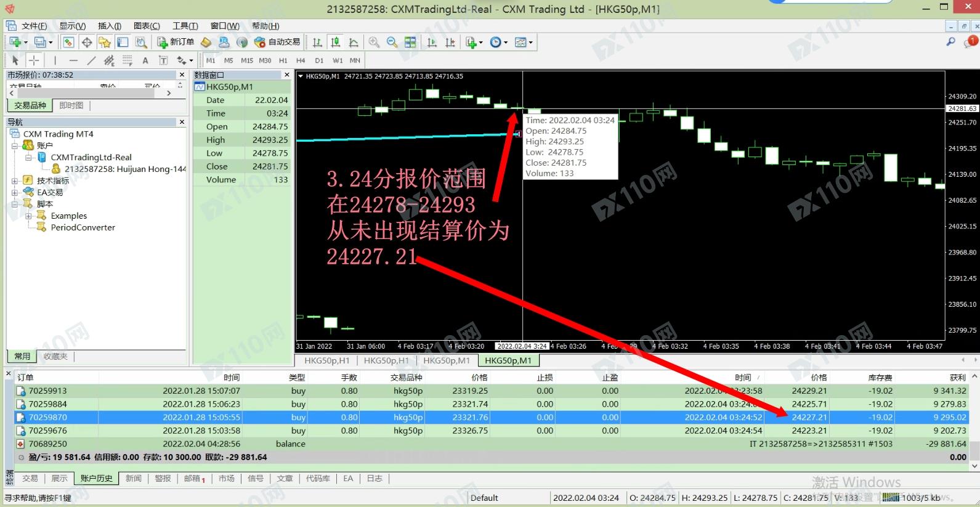Screen dimensions: 980x507
Task: Switch to M1 timeframe
Action: tap(211, 60)
